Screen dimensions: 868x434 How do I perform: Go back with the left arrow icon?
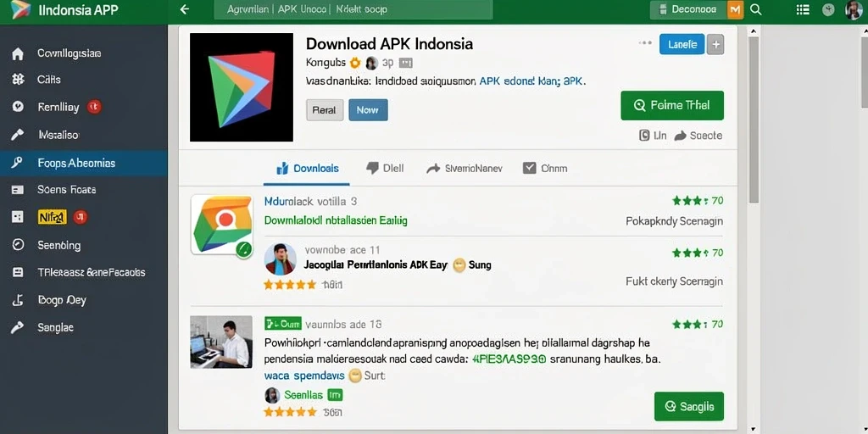tap(185, 9)
